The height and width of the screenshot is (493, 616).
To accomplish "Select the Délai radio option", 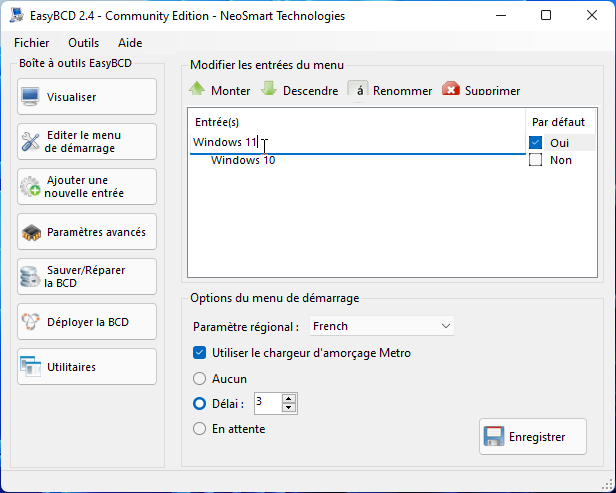I will [x=199, y=403].
